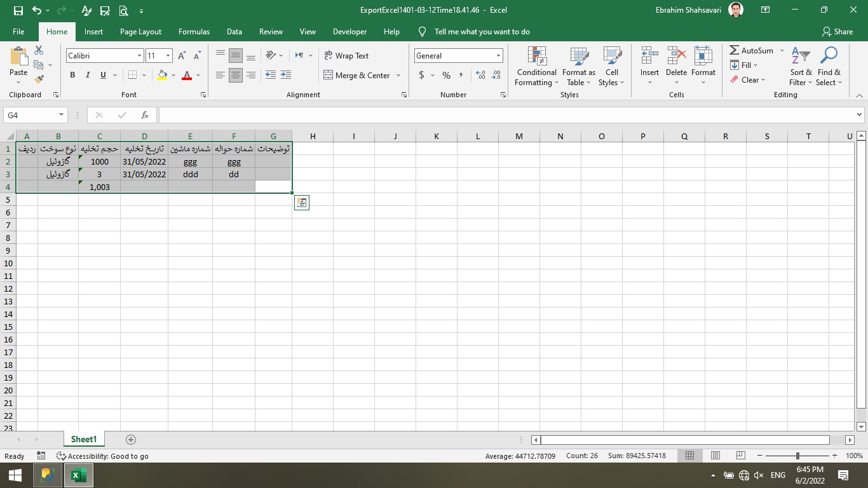Cut the selected cells

[x=39, y=50]
